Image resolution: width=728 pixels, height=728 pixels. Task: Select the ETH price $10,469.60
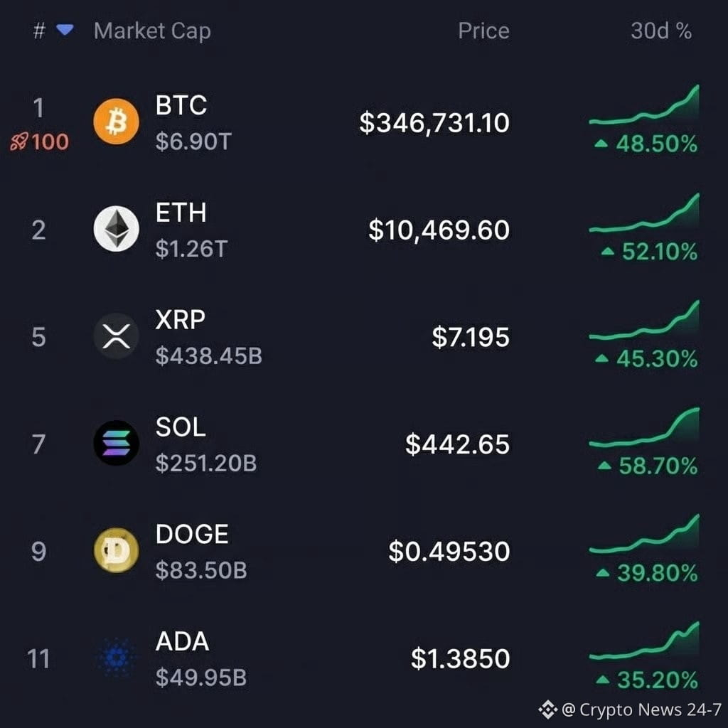(x=439, y=230)
